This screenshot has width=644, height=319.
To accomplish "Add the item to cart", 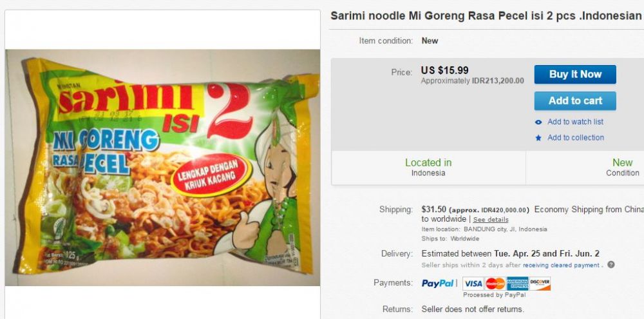I will [x=575, y=101].
